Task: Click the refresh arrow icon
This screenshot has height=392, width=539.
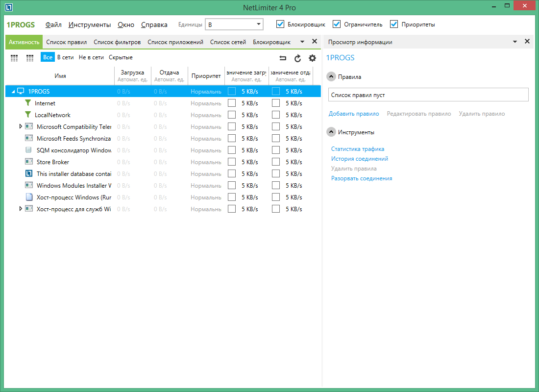Action: pyautogui.click(x=297, y=58)
